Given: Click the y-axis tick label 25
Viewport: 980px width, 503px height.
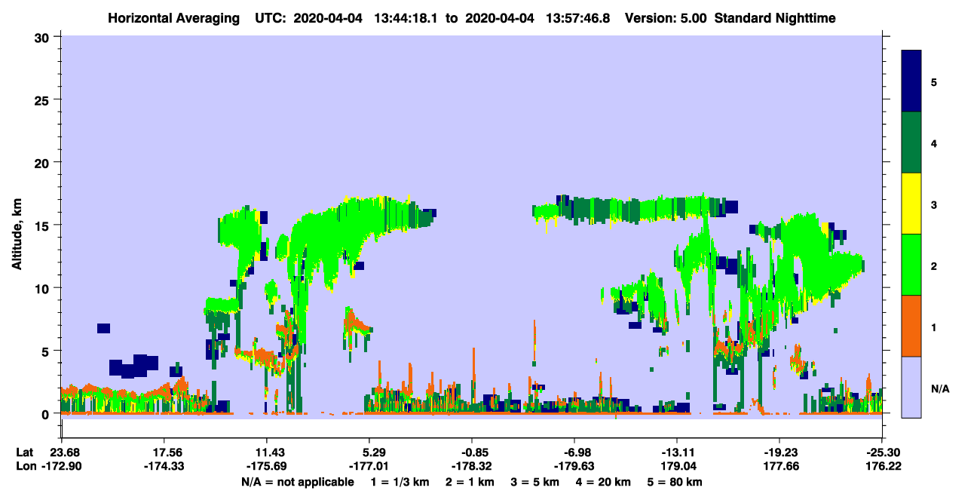Looking at the screenshot, I should click(x=43, y=100).
